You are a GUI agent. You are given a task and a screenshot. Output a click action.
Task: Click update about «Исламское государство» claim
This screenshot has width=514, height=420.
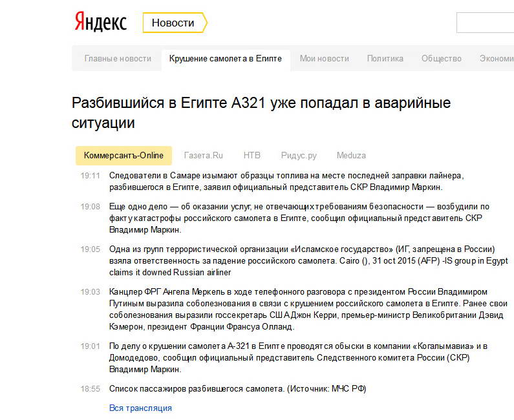pos(308,261)
